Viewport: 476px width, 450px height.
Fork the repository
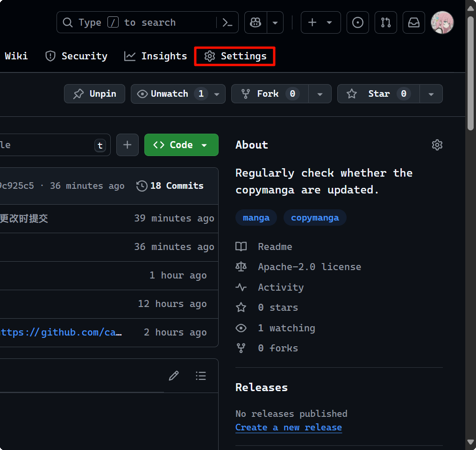(270, 94)
